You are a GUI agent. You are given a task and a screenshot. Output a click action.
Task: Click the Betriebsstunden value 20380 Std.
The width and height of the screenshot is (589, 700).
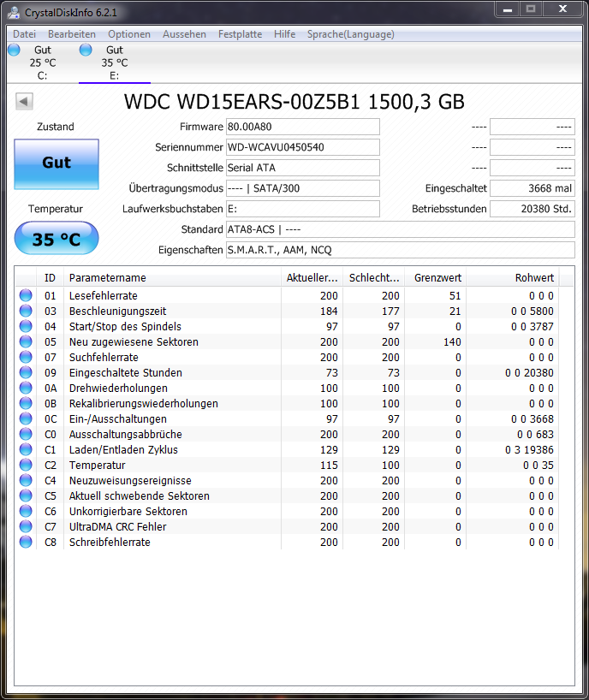pos(532,209)
